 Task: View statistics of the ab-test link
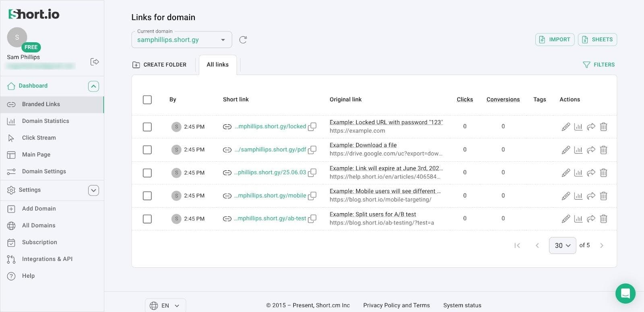pos(578,219)
